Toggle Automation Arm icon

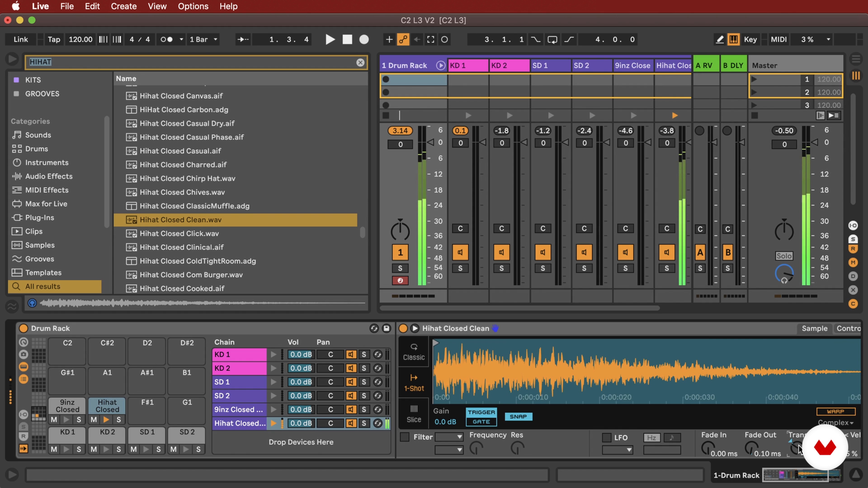[x=403, y=39]
